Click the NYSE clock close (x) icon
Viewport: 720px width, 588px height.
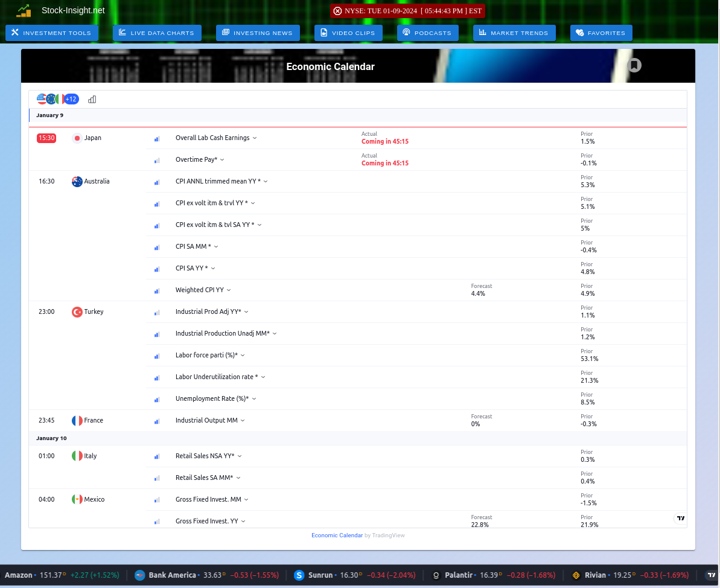(337, 11)
